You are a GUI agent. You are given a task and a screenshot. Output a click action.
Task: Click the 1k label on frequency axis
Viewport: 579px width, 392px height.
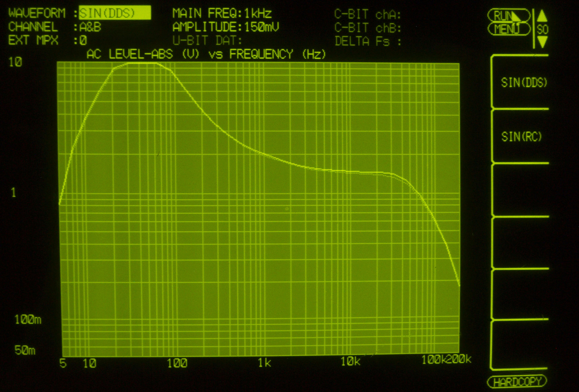point(264,363)
